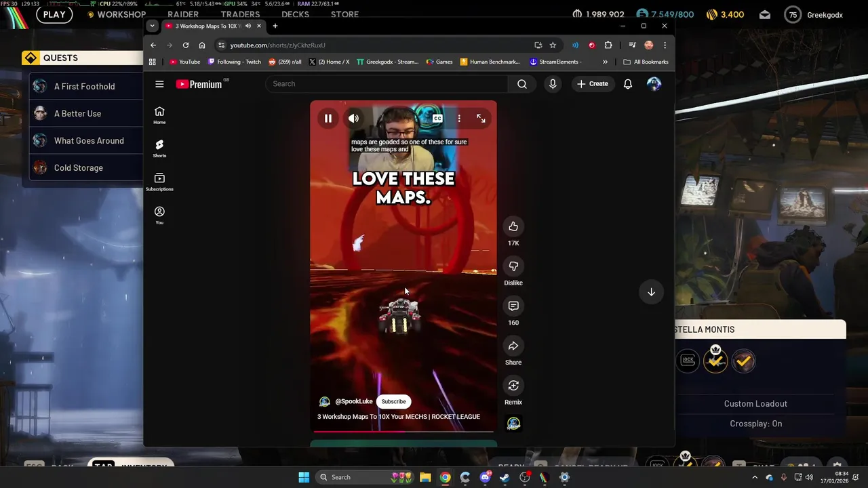
Task: Subscribe to @SpookLuke
Action: 393,401
